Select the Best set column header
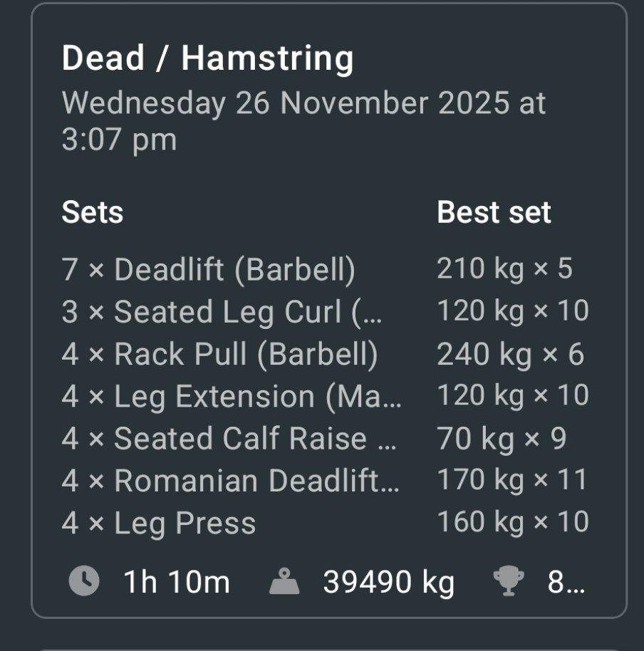The image size is (644, 651). point(494,212)
